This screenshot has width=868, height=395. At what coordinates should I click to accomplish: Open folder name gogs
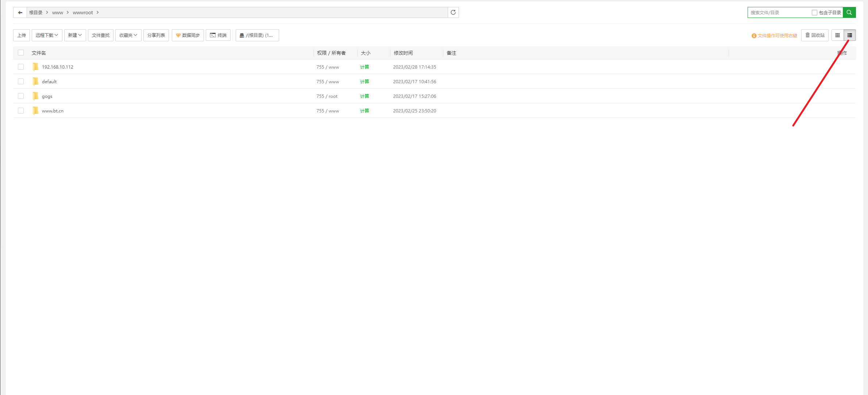click(47, 96)
